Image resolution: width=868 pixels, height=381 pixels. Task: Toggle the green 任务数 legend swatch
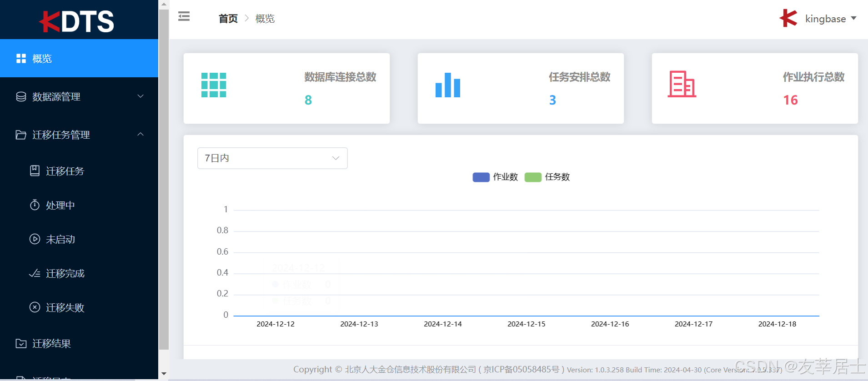click(533, 177)
